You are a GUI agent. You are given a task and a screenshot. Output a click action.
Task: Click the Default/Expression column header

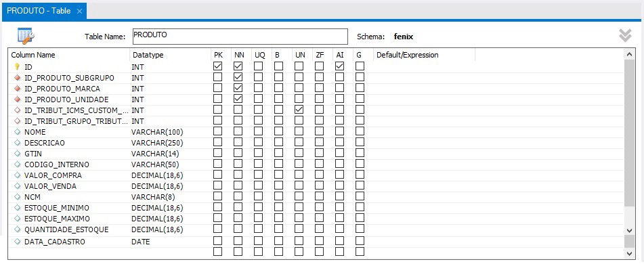tap(408, 55)
